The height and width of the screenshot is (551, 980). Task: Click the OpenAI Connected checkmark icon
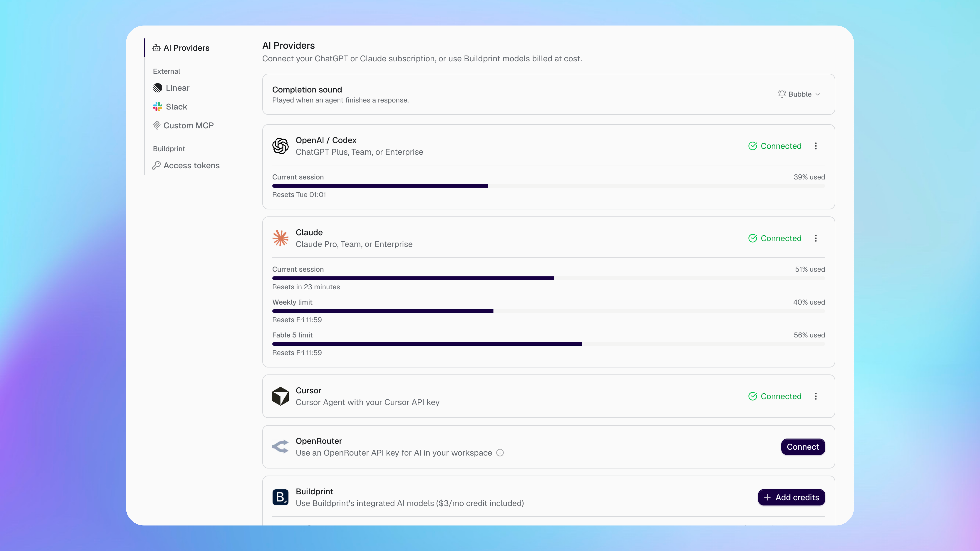pos(753,146)
